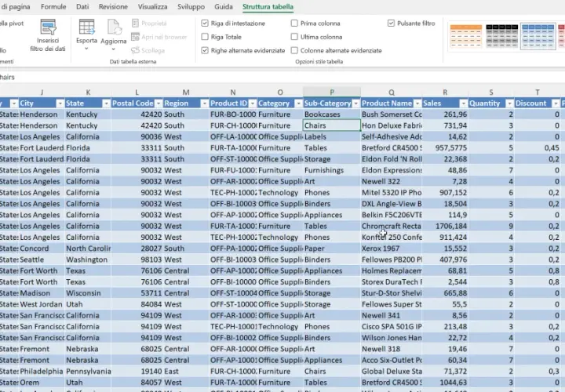Expand the Aggiorna dropdown arrow
Screen dimensions: 565x392
point(114,49)
